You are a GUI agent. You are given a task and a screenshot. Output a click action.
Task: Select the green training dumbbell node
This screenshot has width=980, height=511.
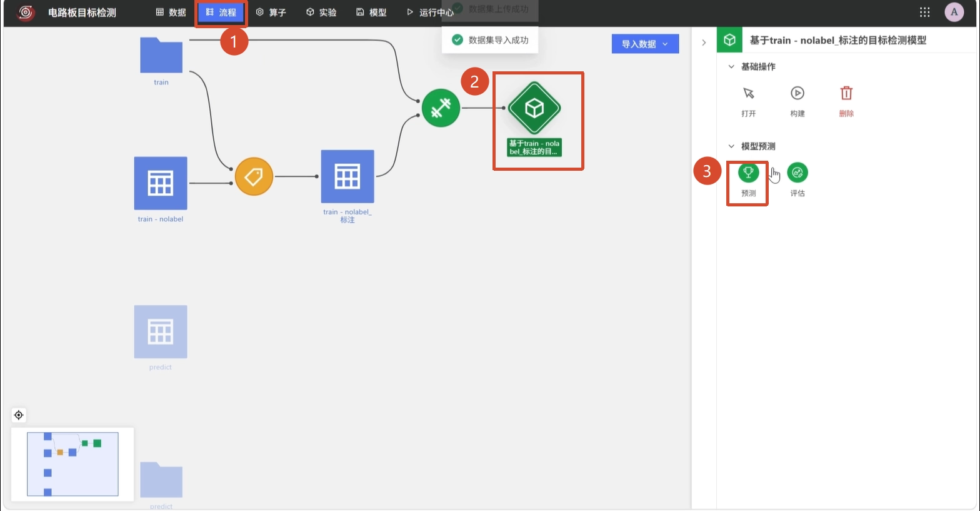[x=441, y=108]
